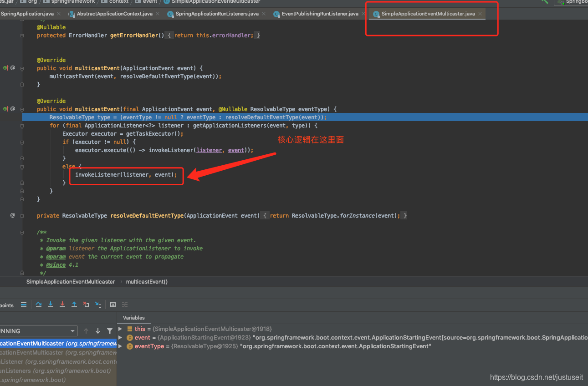588x386 pixels.
Task: Select the unListeners (org.springframework.boot) stack frame
Action: [x=58, y=371]
